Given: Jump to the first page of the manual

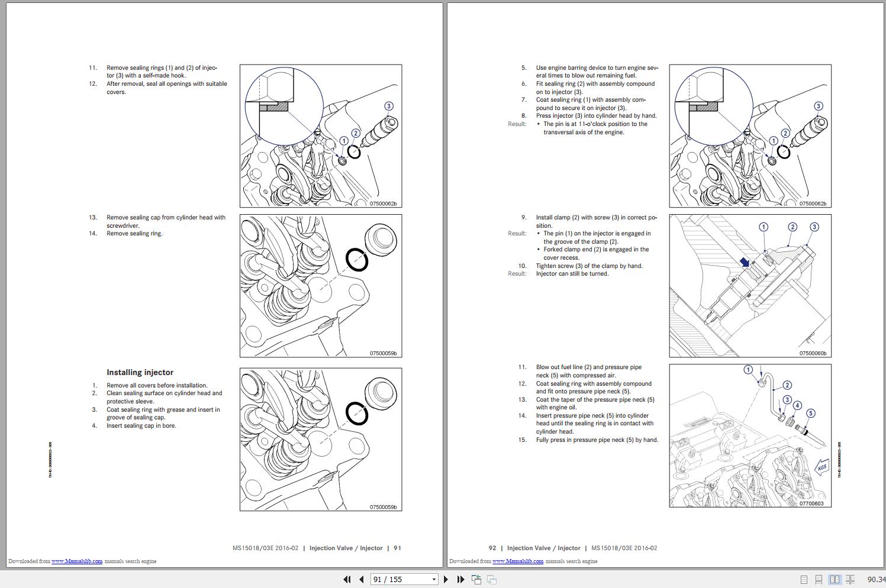Looking at the screenshot, I should [347, 579].
